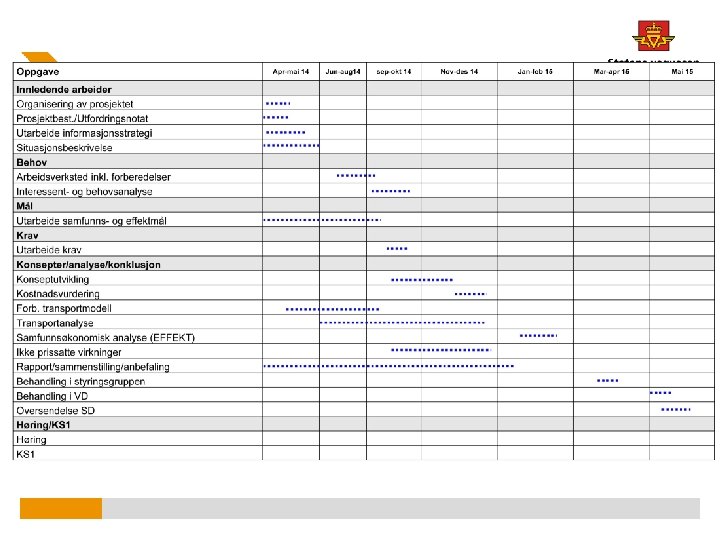This screenshot has width=720, height=540.
Task: Select the 'Jan-feb 15' column header
Action: [535, 72]
